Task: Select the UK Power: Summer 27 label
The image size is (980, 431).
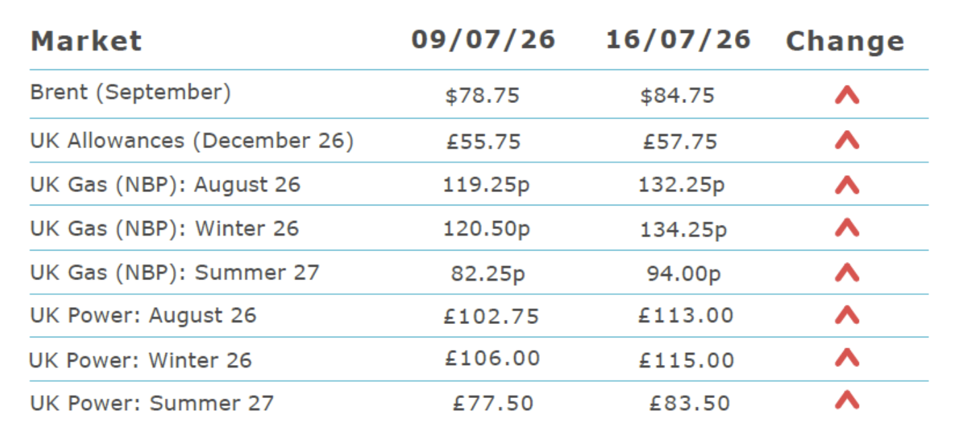Action: [152, 403]
